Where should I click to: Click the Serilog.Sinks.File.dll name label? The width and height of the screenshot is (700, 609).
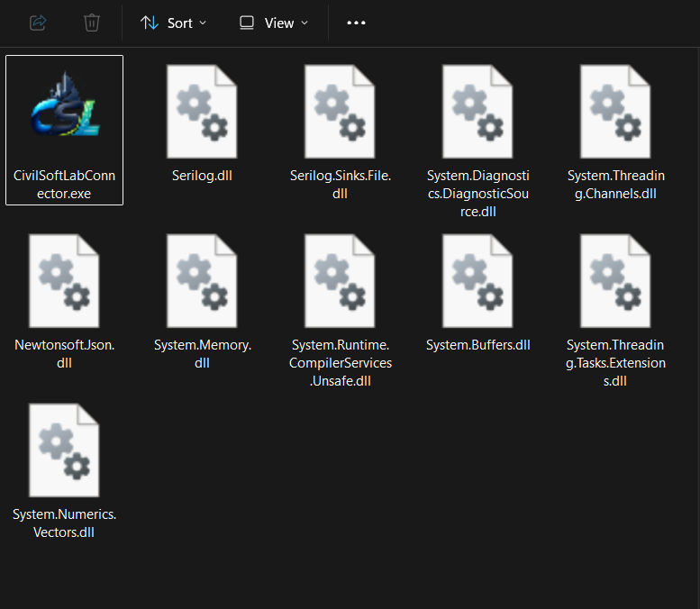(x=341, y=185)
